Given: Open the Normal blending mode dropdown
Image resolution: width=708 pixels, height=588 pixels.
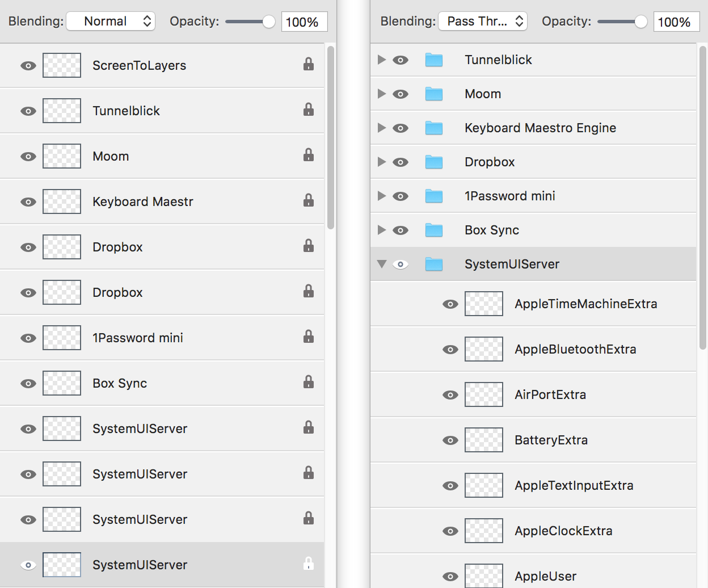Looking at the screenshot, I should (x=111, y=22).
